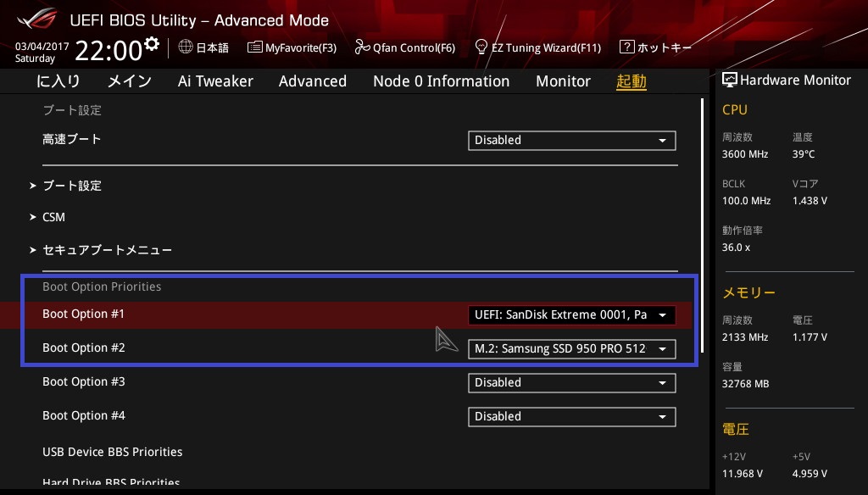The width and height of the screenshot is (868, 495).
Task: Select the Boot Option #4 label
Action: point(84,415)
